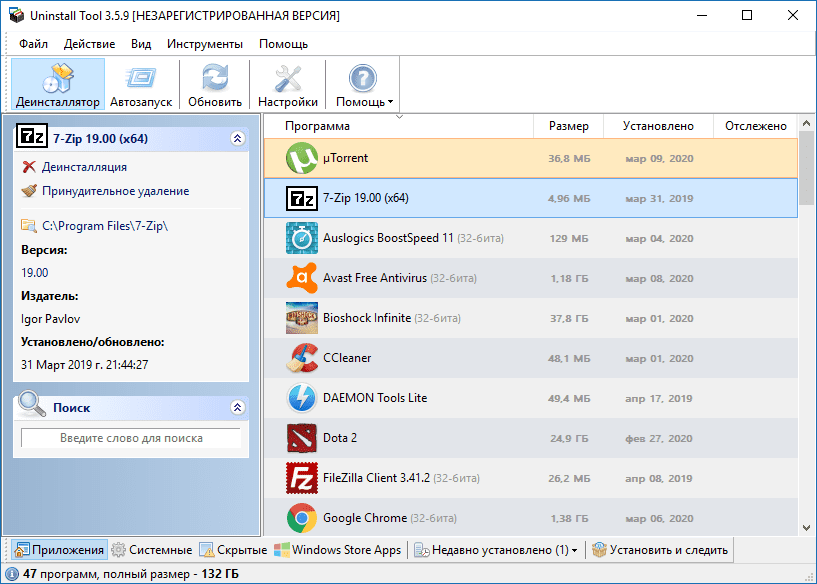Click the 37,8 ГБ size of Bioshock Infinite

pyautogui.click(x=569, y=319)
